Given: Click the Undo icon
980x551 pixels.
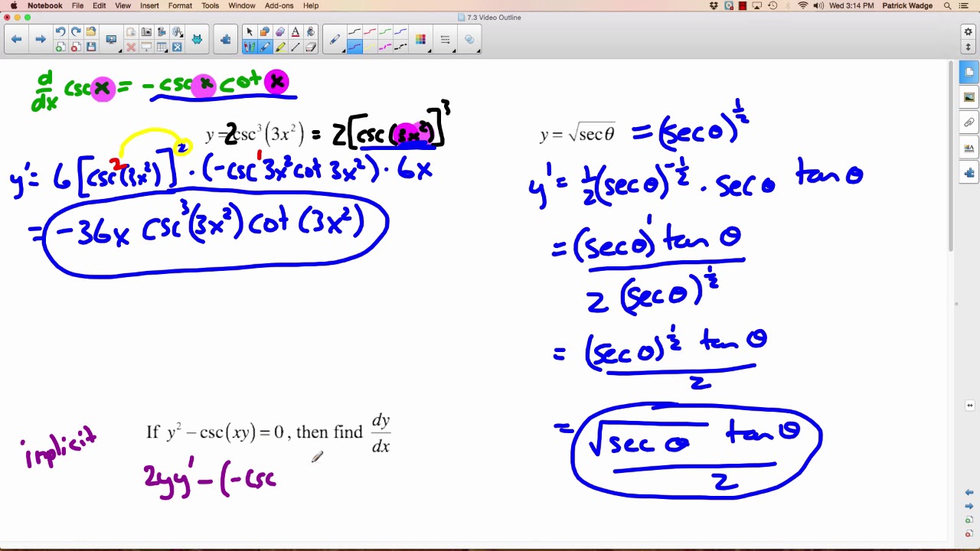Looking at the screenshot, I should (x=60, y=31).
